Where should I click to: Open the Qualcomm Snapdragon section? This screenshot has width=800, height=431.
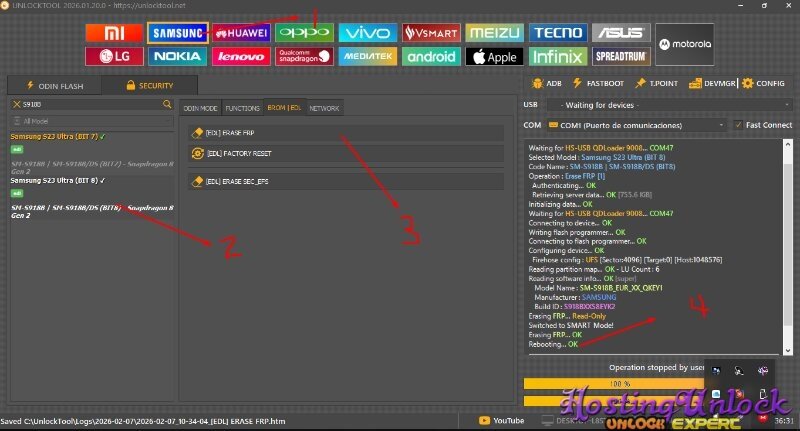(x=304, y=56)
